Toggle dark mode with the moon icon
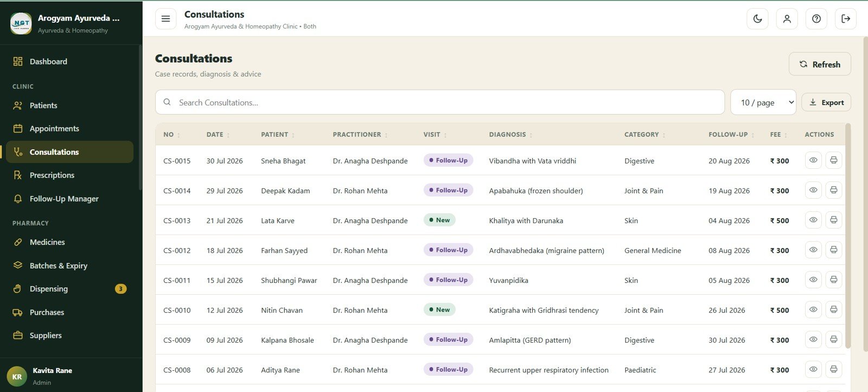The width and height of the screenshot is (868, 392). 757,19
